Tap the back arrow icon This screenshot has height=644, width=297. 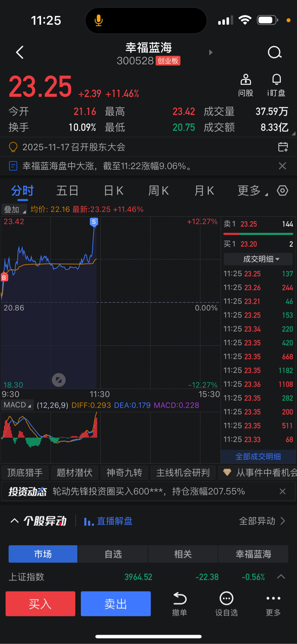pos(20,52)
